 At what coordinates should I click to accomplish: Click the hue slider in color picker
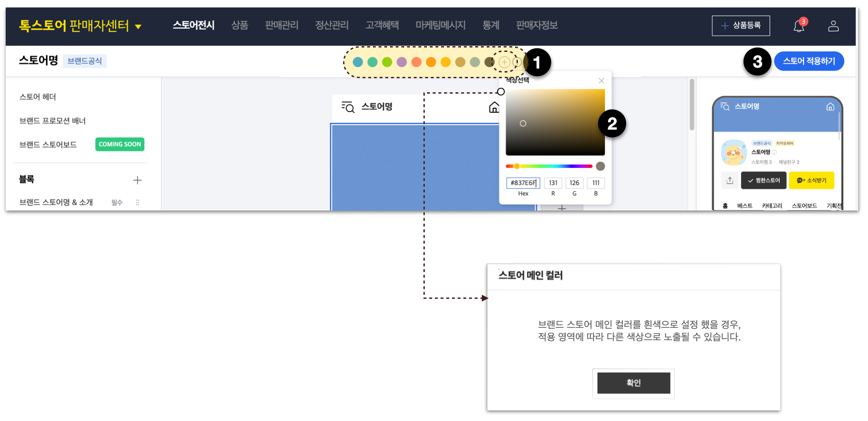tap(549, 166)
